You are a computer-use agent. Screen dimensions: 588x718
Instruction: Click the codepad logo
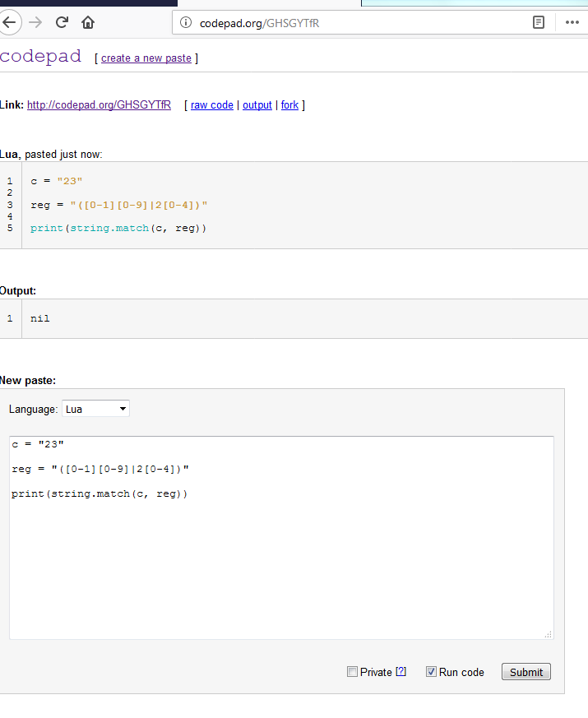pos(40,56)
